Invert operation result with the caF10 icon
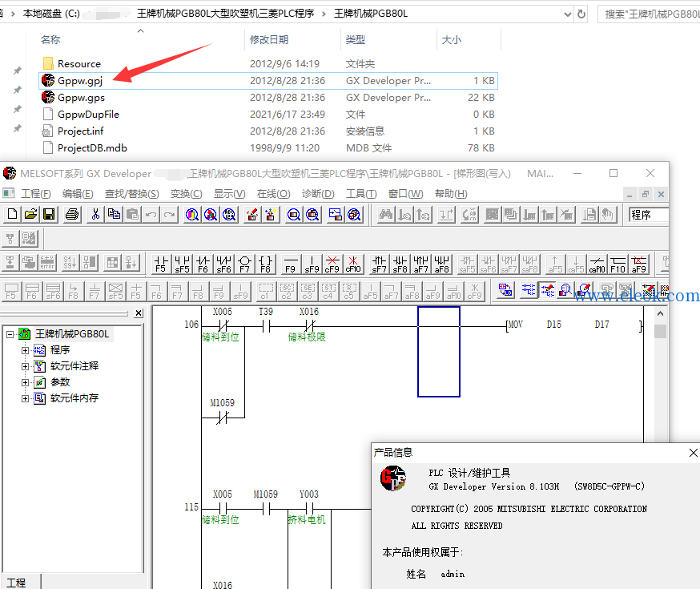This screenshot has width=700, height=589. [x=597, y=264]
